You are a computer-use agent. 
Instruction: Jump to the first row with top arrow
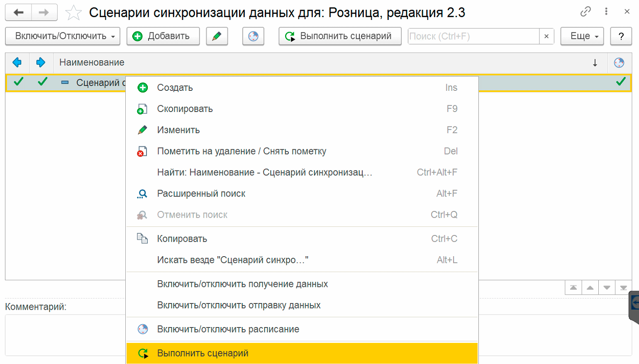click(x=573, y=288)
